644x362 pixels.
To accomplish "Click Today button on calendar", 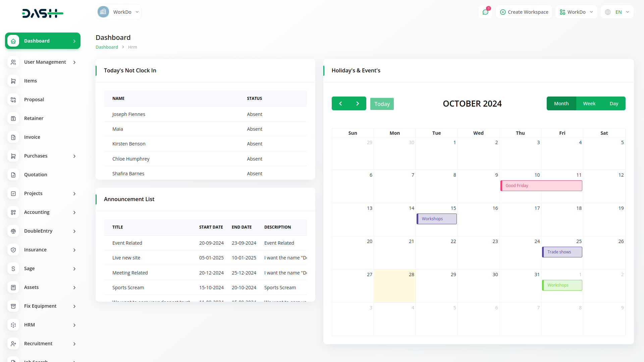I will pyautogui.click(x=382, y=104).
